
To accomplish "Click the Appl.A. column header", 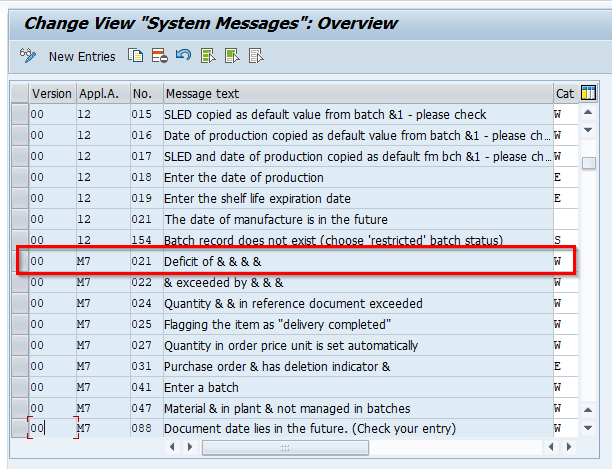I will (103, 94).
